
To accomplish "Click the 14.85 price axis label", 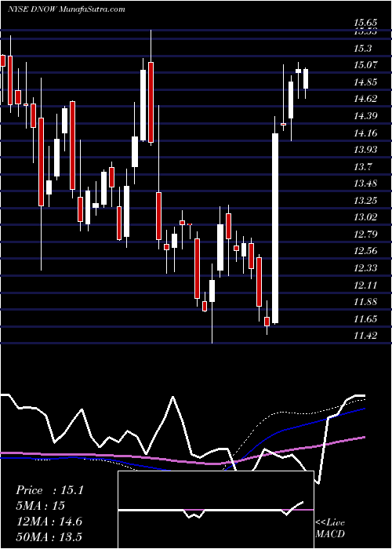I will pyautogui.click(x=366, y=82).
